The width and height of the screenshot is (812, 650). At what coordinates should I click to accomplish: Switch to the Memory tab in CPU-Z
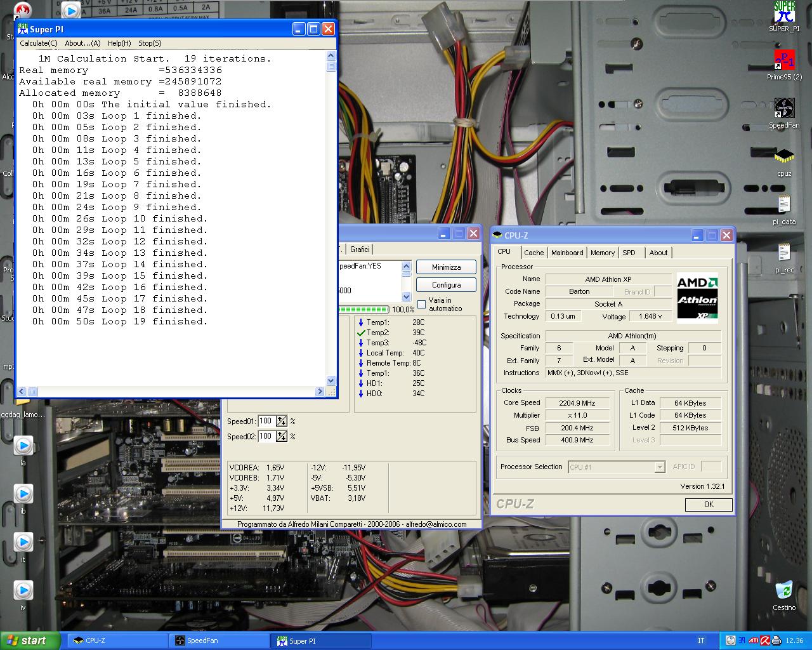603,253
